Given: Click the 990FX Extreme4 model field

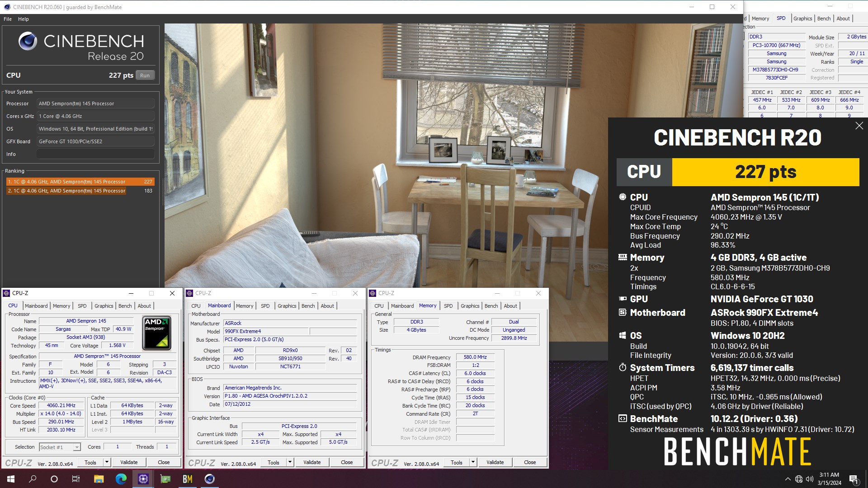Looking at the screenshot, I should pyautogui.click(x=266, y=331).
